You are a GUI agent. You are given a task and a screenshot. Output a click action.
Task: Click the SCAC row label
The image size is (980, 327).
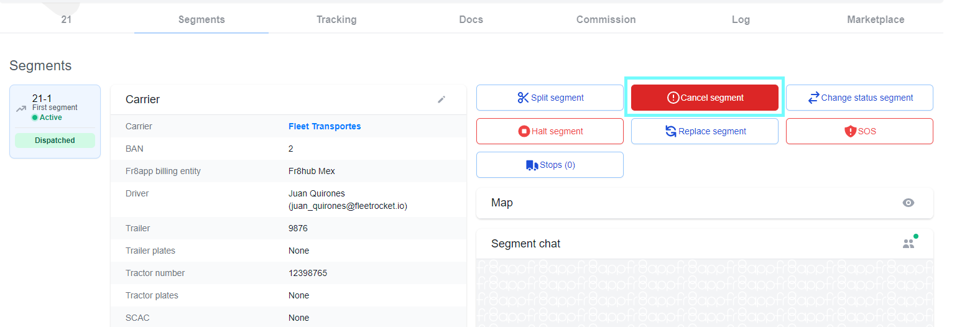point(137,318)
